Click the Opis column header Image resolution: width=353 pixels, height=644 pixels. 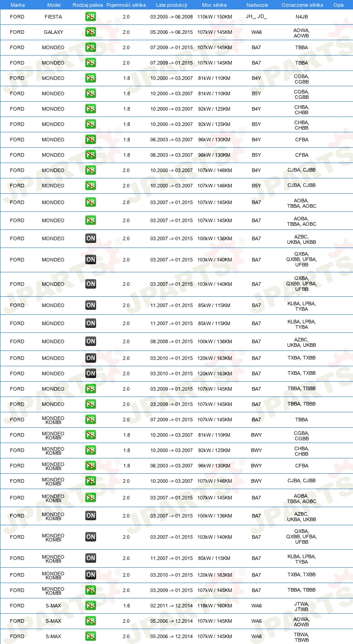pos(338,5)
